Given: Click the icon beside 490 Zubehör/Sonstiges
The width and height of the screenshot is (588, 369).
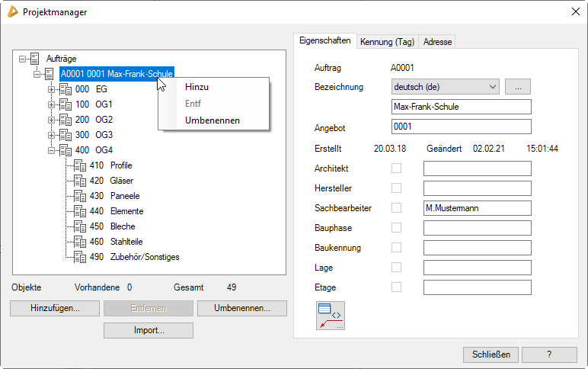Looking at the screenshot, I should 80,257.
